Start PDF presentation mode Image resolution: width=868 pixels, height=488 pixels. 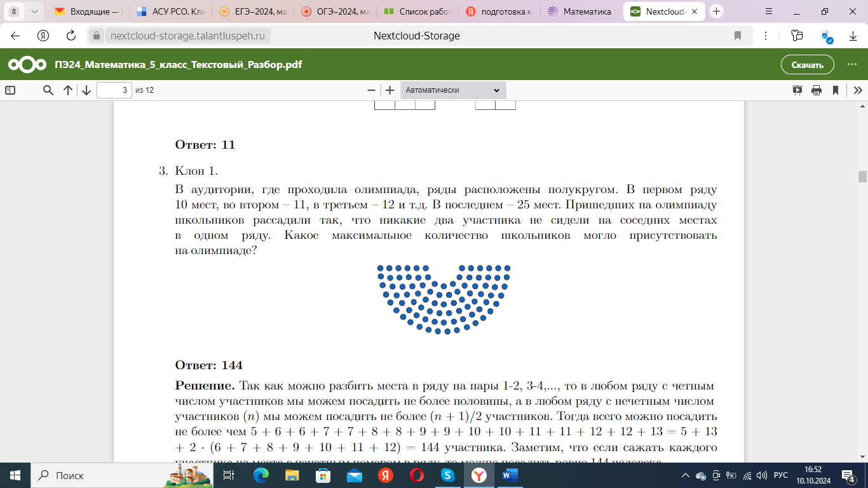(x=797, y=90)
